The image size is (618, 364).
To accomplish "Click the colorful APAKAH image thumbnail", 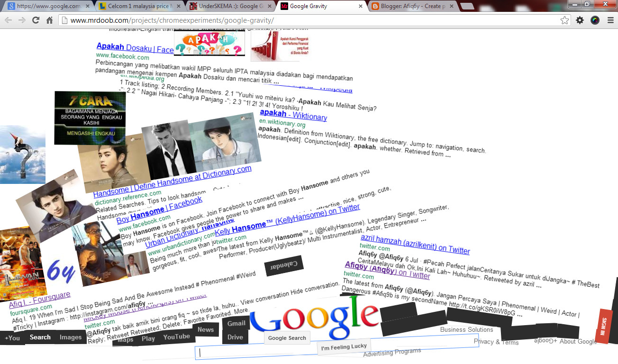I will (x=209, y=43).
